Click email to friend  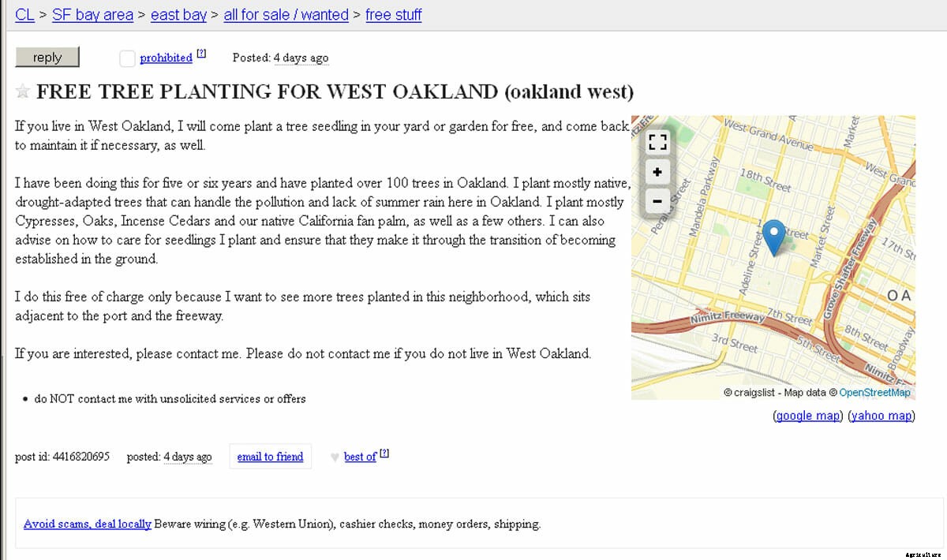click(270, 457)
